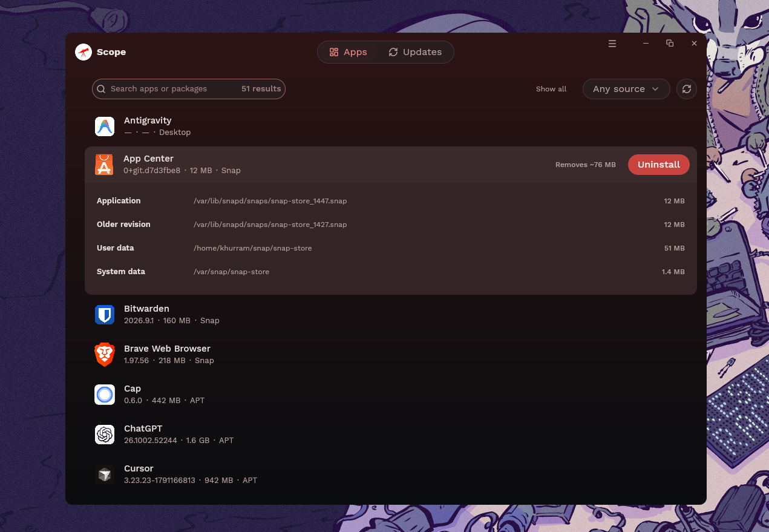Viewport: 769px width, 532px height.
Task: Click the Brave lion icon
Action: click(105, 355)
